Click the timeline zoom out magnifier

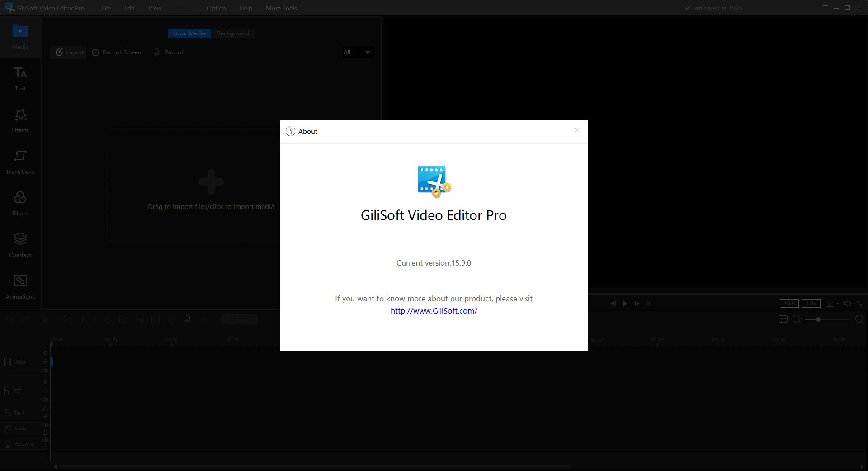(x=797, y=319)
